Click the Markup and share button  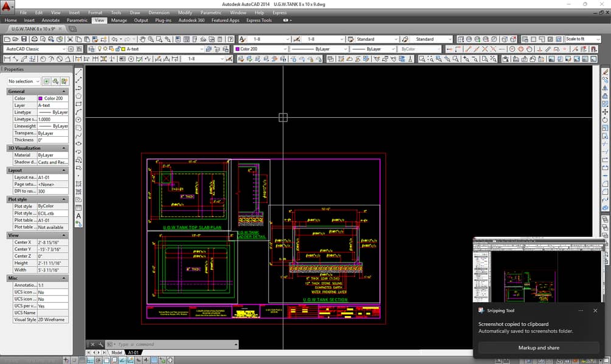[539, 348]
